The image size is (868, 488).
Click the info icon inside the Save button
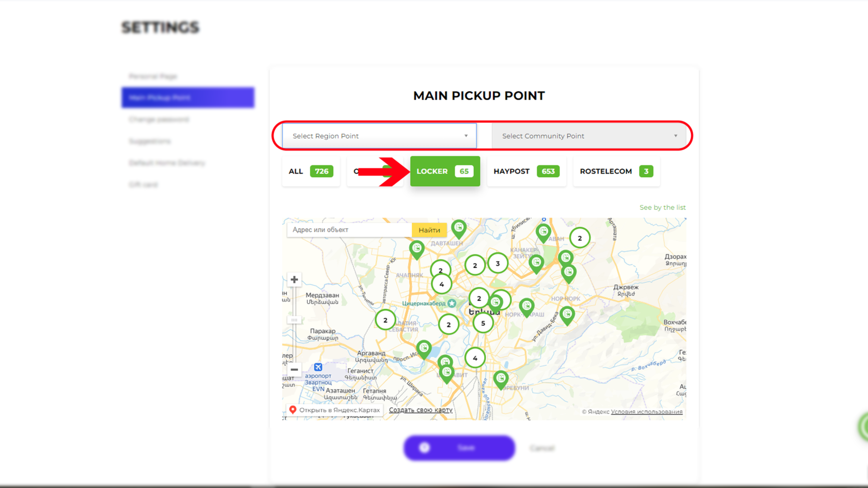[x=425, y=447]
